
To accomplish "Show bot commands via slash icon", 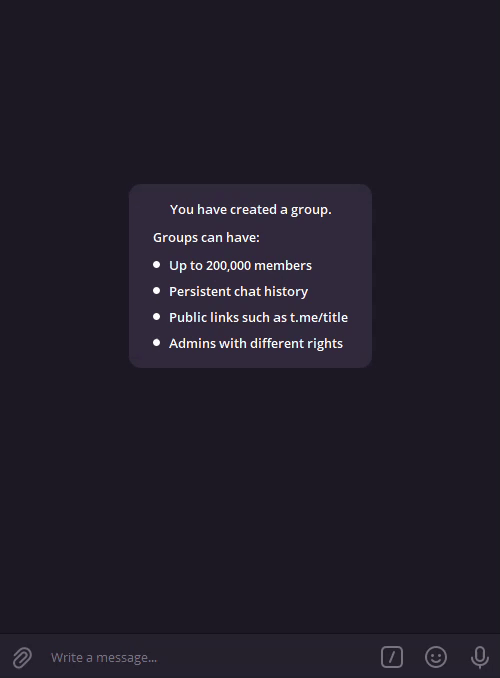I will [x=392, y=657].
